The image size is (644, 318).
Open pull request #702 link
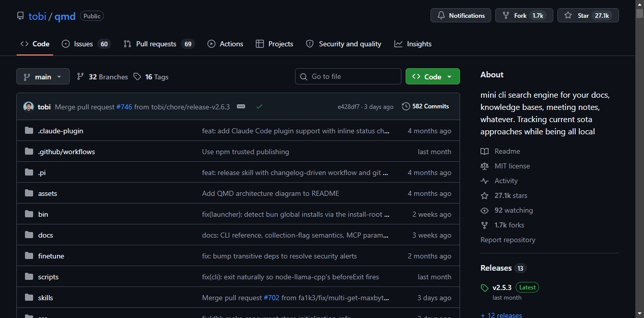272,298
